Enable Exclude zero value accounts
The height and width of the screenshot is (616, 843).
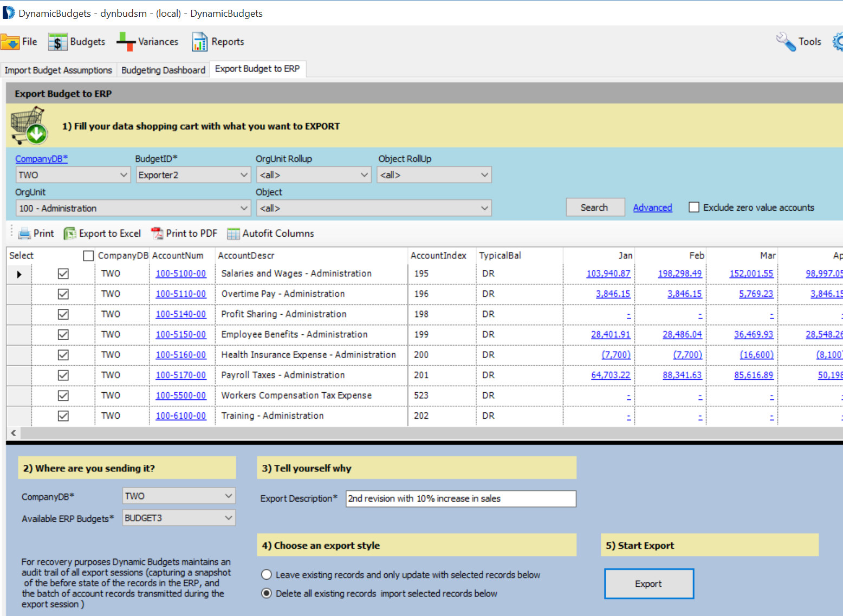(x=694, y=207)
